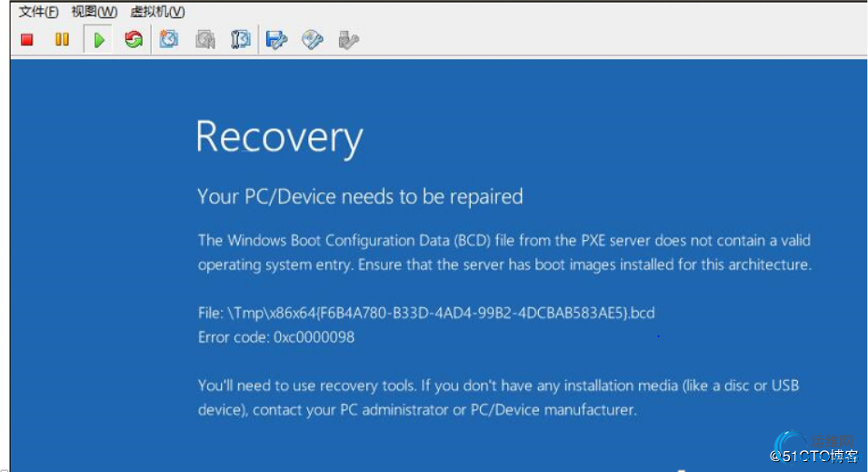The width and height of the screenshot is (868, 472).
Task: Click the 'Your PC/Device needs to be repaired' text
Action: click(x=360, y=196)
